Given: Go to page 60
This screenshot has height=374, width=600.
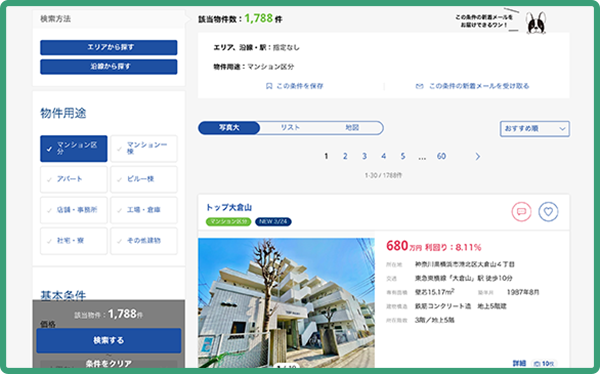Looking at the screenshot, I should point(441,156).
